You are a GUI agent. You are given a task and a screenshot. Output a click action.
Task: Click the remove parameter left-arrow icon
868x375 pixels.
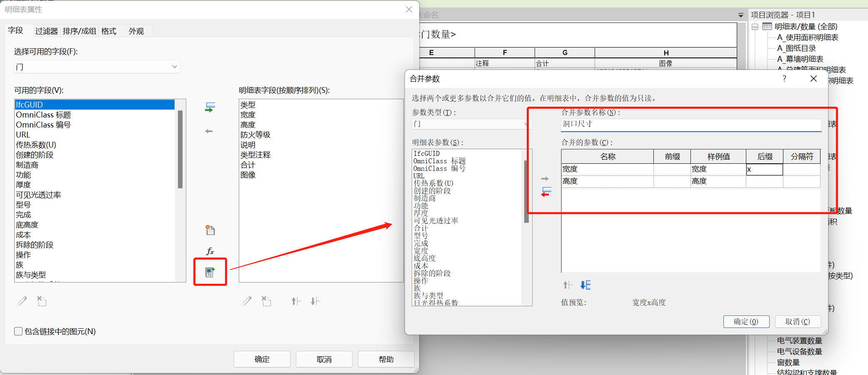point(209,131)
